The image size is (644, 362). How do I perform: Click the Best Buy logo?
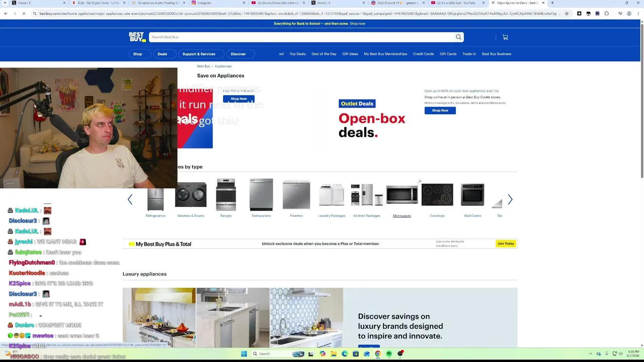(137, 37)
